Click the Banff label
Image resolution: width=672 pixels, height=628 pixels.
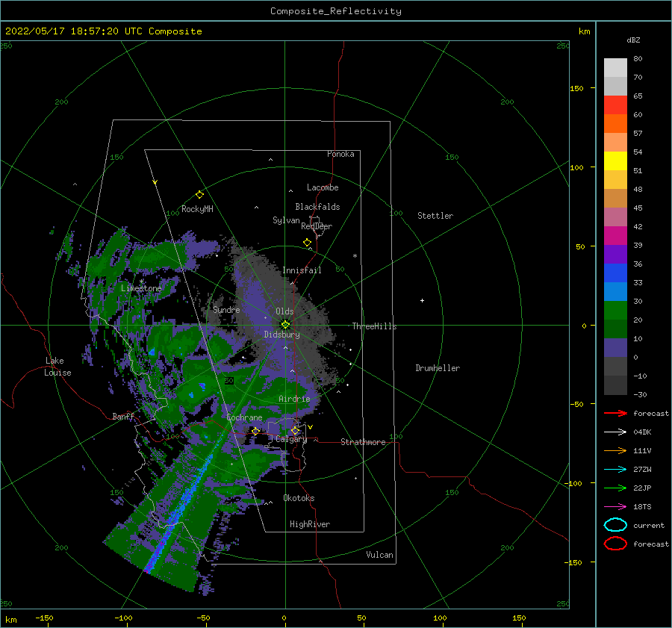[x=123, y=416]
